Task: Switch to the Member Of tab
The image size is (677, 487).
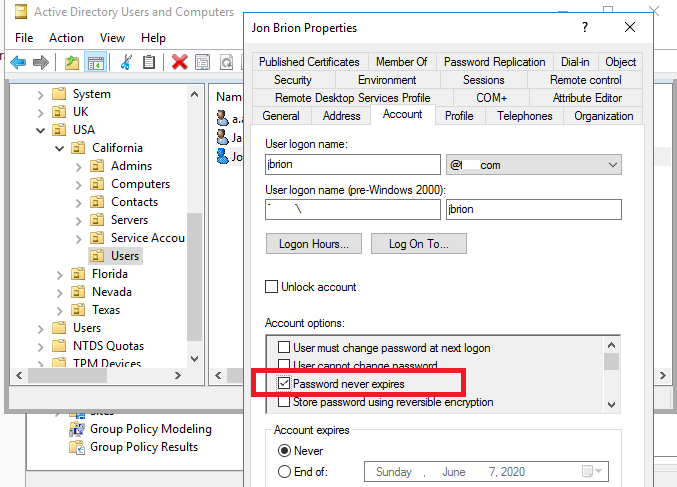Action: click(402, 62)
